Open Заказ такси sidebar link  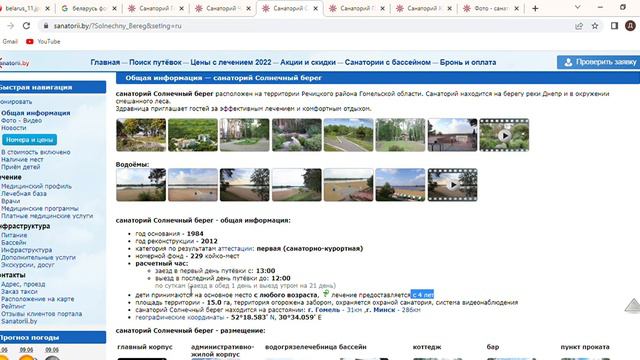tap(19, 291)
